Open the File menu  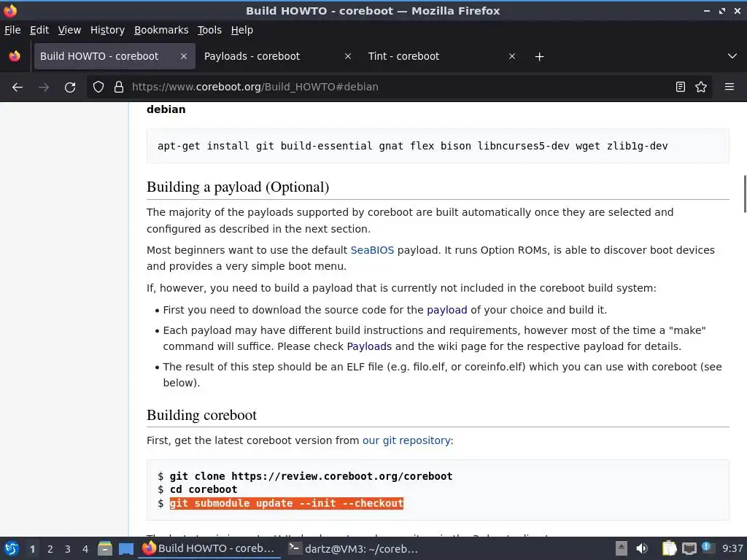pyautogui.click(x=12, y=30)
